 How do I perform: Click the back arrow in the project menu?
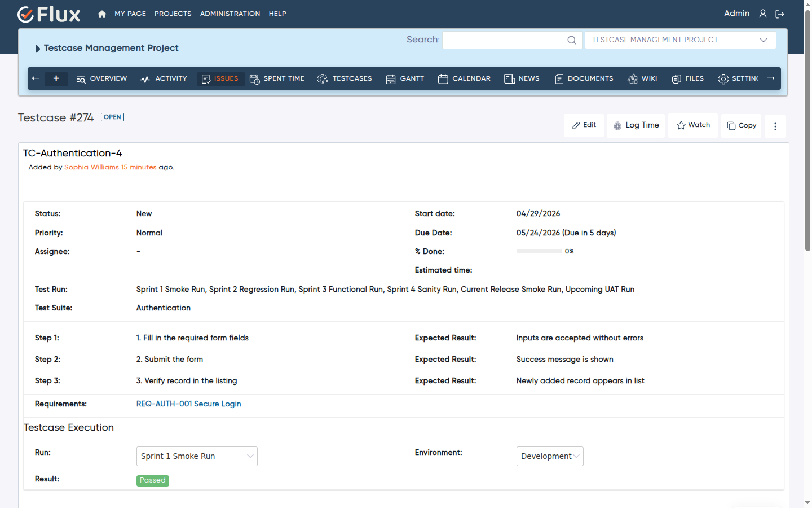pos(36,78)
